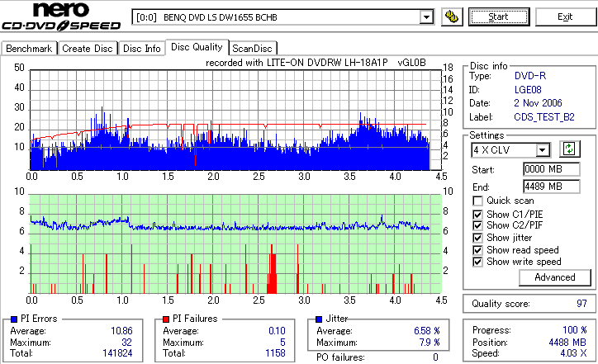The height and width of the screenshot is (364, 598).
Task: Disable Show read speed checkbox
Action: 477,250
